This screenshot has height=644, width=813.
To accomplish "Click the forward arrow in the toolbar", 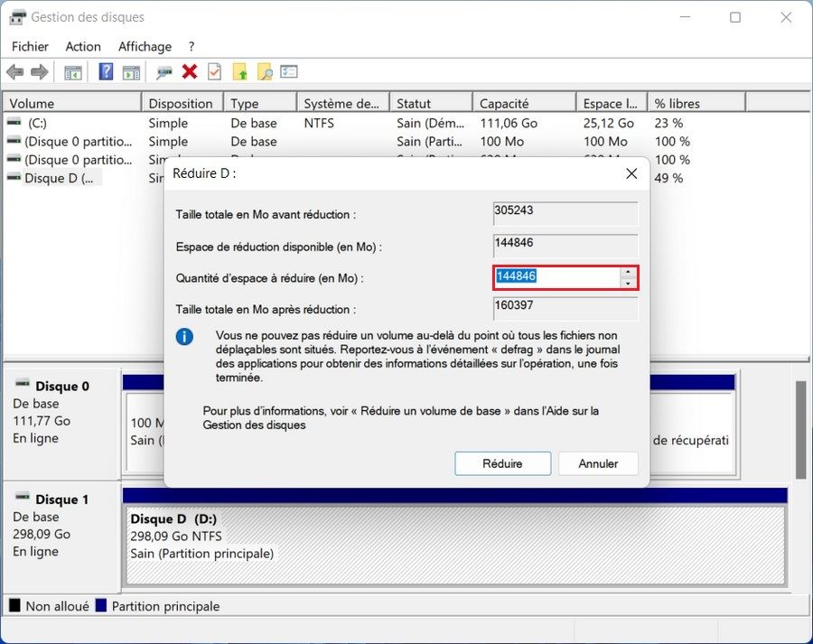I will click(39, 72).
